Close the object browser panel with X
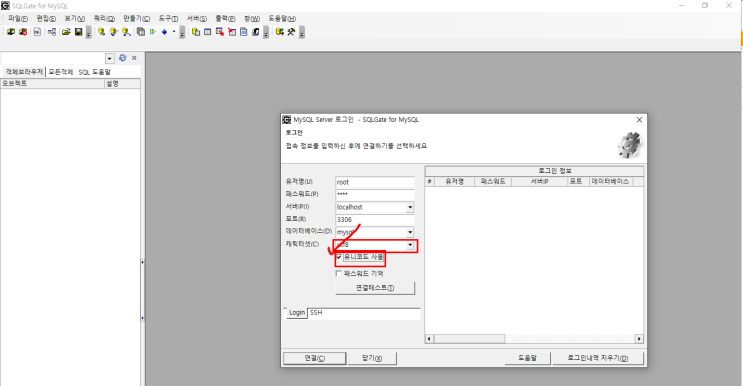The image size is (743, 386). [134, 58]
